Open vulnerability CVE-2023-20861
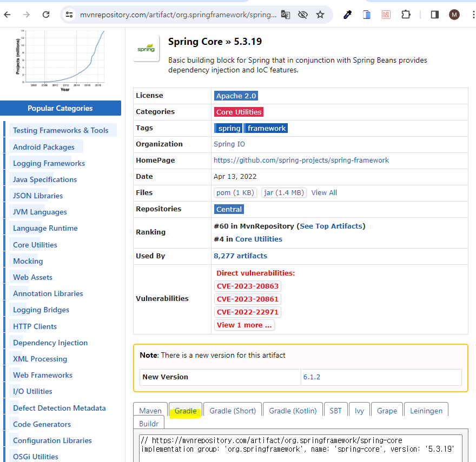The image size is (476, 462). (x=248, y=299)
